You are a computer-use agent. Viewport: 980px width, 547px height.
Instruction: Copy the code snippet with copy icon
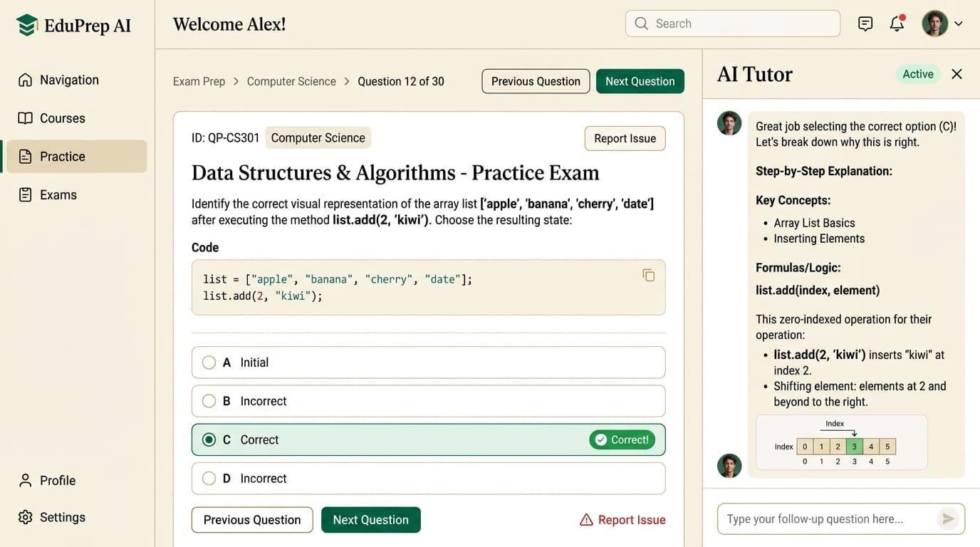648,275
